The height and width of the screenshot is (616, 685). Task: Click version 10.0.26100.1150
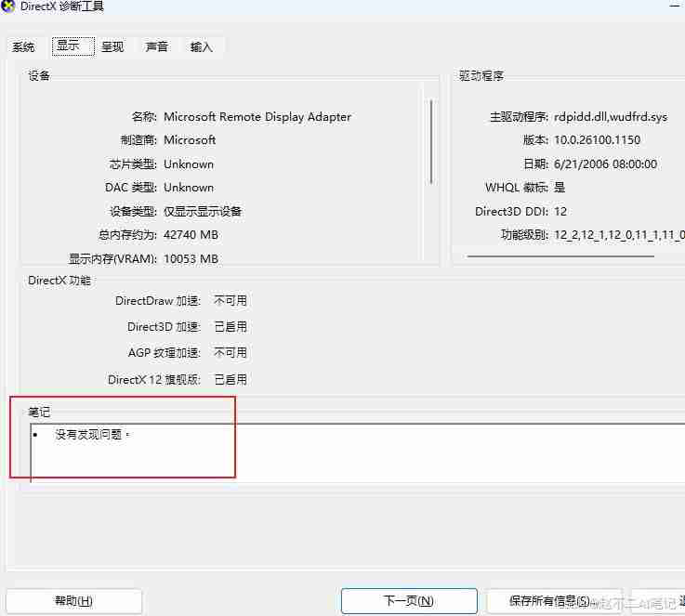(598, 140)
